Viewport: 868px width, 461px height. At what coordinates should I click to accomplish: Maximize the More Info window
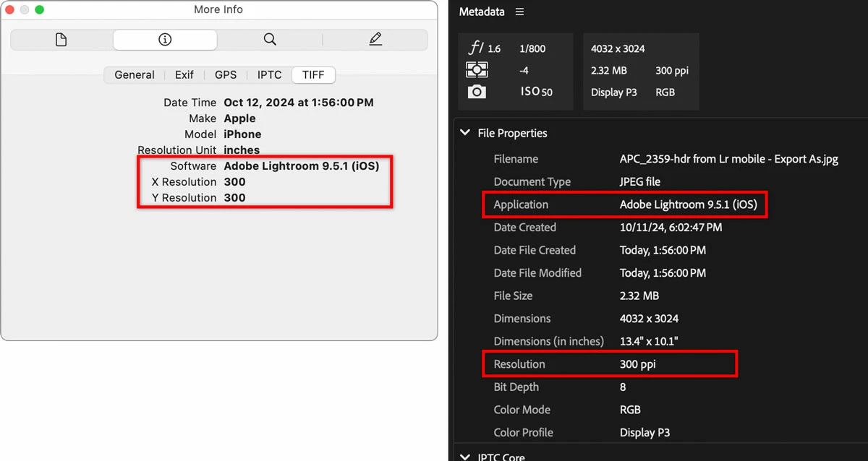(40, 9)
